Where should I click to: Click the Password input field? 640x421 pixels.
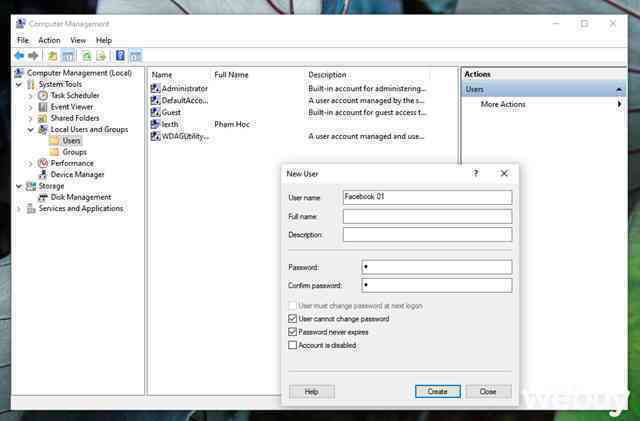point(436,267)
